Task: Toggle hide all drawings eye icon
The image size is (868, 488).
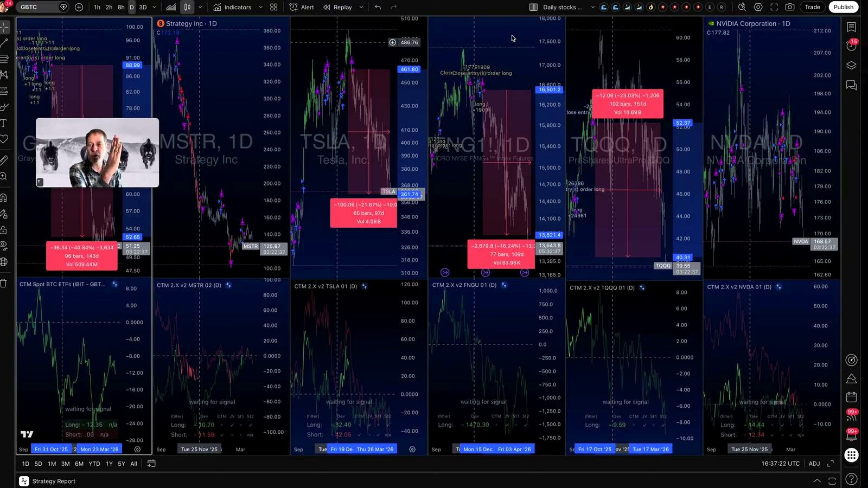Action: (x=4, y=245)
